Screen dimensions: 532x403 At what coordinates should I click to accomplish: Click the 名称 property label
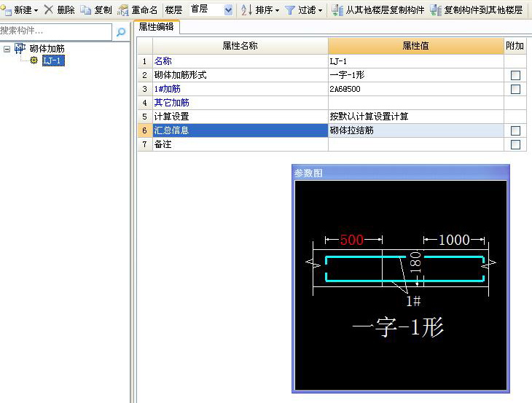pyautogui.click(x=163, y=61)
